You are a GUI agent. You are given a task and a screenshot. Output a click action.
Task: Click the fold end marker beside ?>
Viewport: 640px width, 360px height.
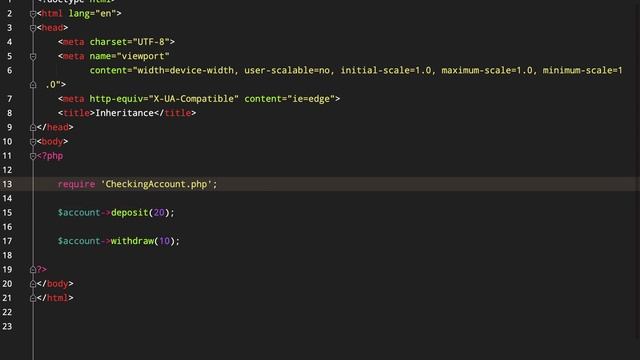33,269
